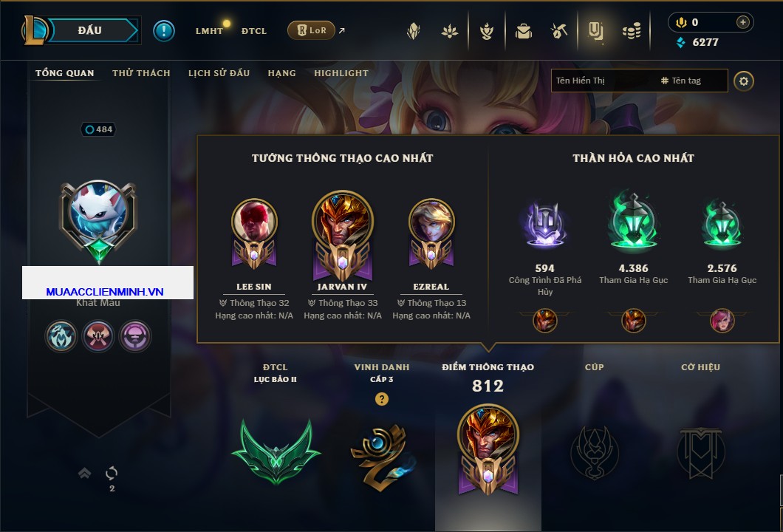Click the Tên Hiển Thị search field
Viewport: 783px width, 532px height.
click(x=604, y=81)
